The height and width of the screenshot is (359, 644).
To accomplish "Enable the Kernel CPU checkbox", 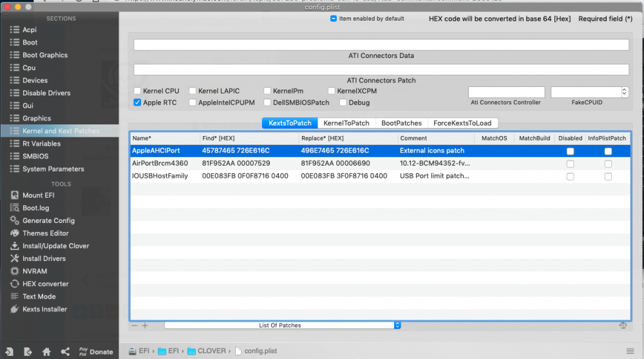I will tap(138, 91).
